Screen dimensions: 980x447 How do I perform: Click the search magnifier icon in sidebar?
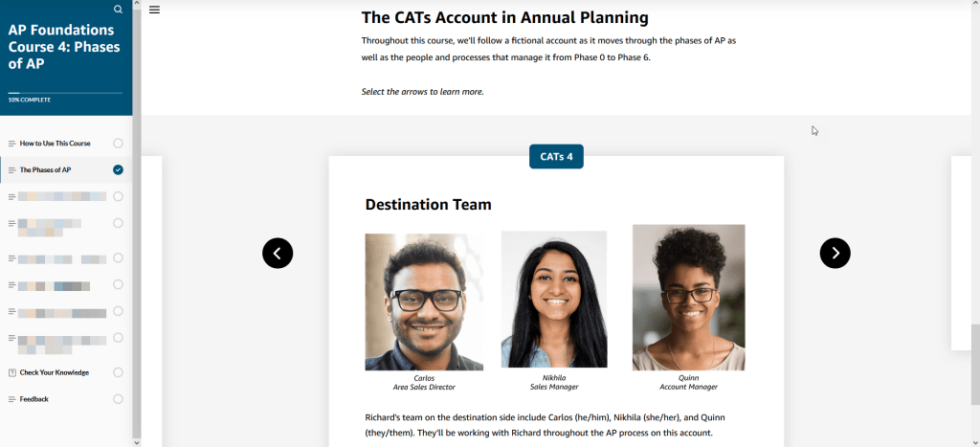tap(118, 10)
